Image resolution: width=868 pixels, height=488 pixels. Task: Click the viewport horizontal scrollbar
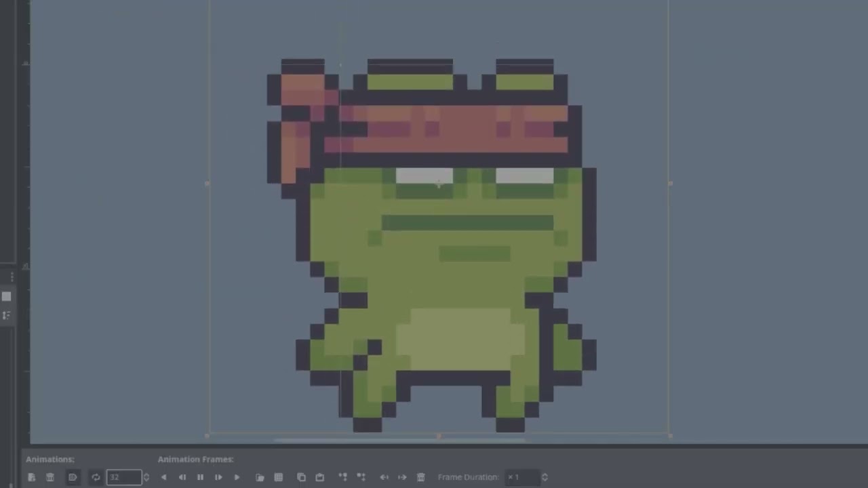[x=399, y=441]
